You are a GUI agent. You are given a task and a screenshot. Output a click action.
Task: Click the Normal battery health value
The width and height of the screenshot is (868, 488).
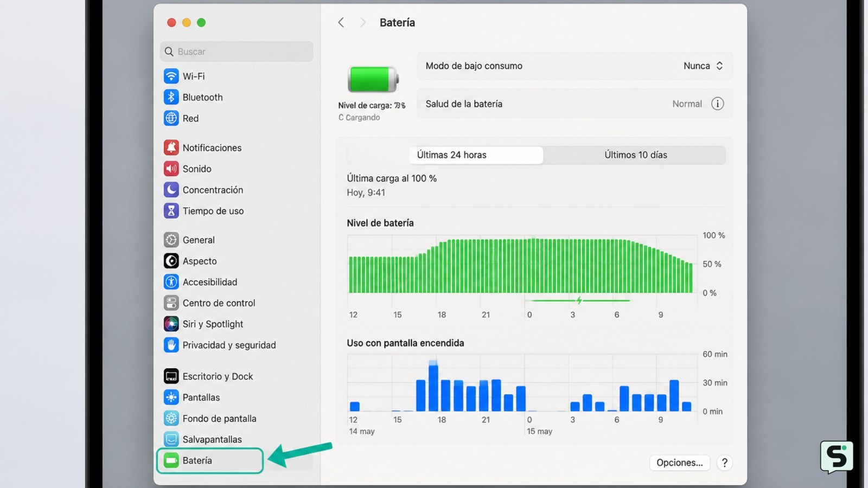[687, 104]
